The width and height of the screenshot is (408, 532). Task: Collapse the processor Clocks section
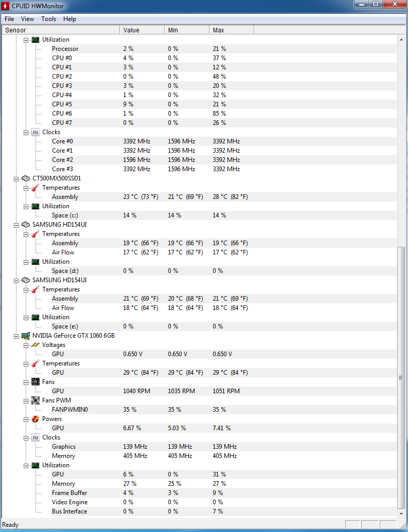(26, 132)
